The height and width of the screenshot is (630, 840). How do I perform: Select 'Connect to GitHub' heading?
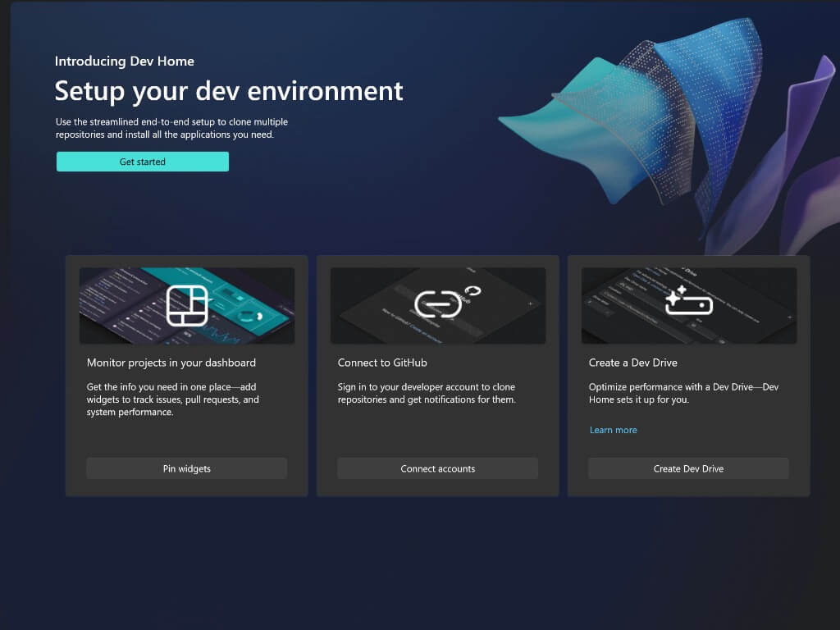(x=382, y=363)
